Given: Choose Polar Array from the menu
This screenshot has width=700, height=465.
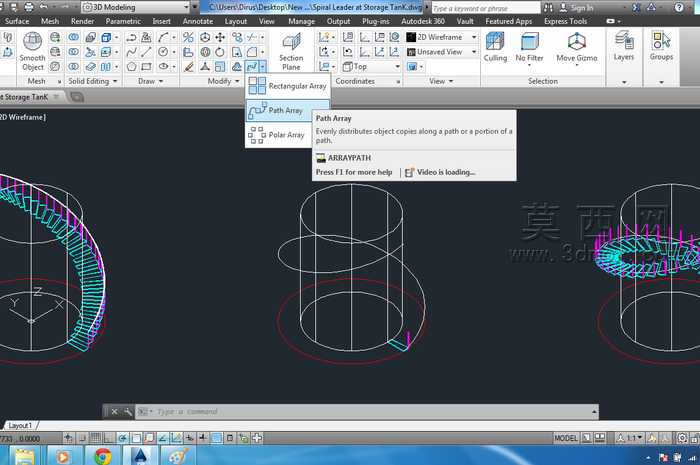Looking at the screenshot, I should (277, 135).
